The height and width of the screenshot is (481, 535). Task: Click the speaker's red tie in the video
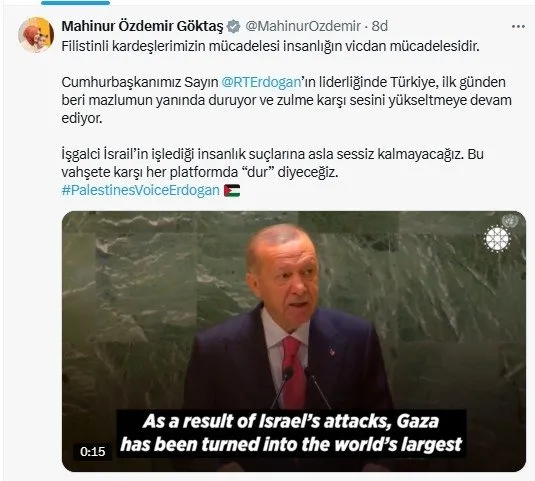click(x=294, y=372)
